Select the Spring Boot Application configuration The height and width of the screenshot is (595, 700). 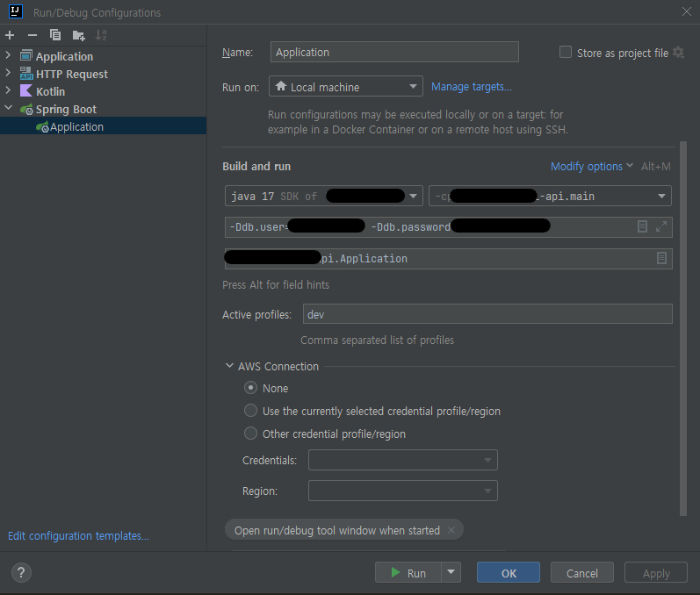tap(103, 126)
